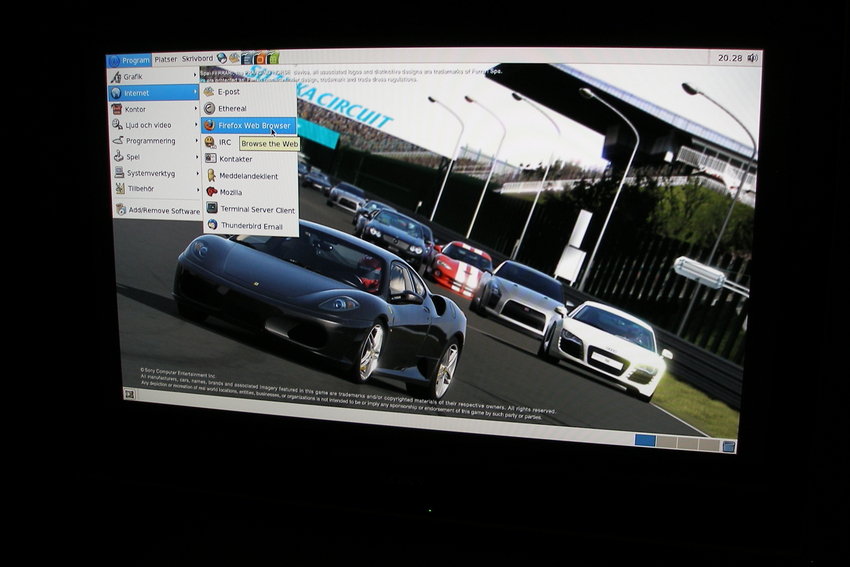Launch E-post from the Internet submenu

point(248,92)
